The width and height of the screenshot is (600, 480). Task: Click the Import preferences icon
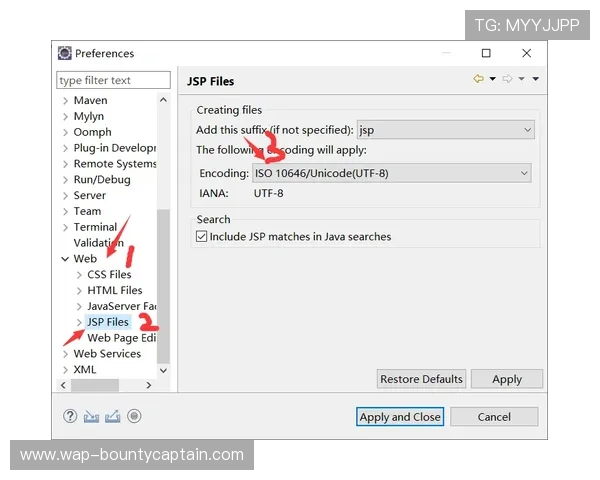[92, 416]
